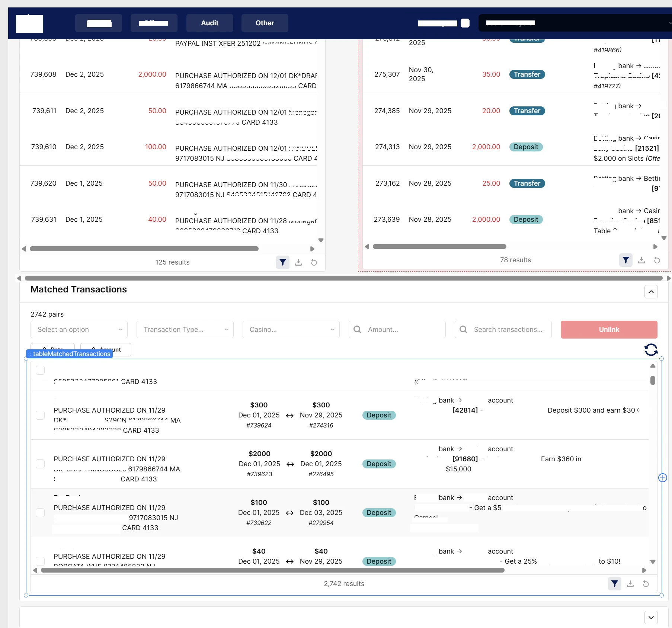The image size is (672, 628).
Task: Click Deposit badge on matched pair #739624
Action: pyautogui.click(x=379, y=415)
